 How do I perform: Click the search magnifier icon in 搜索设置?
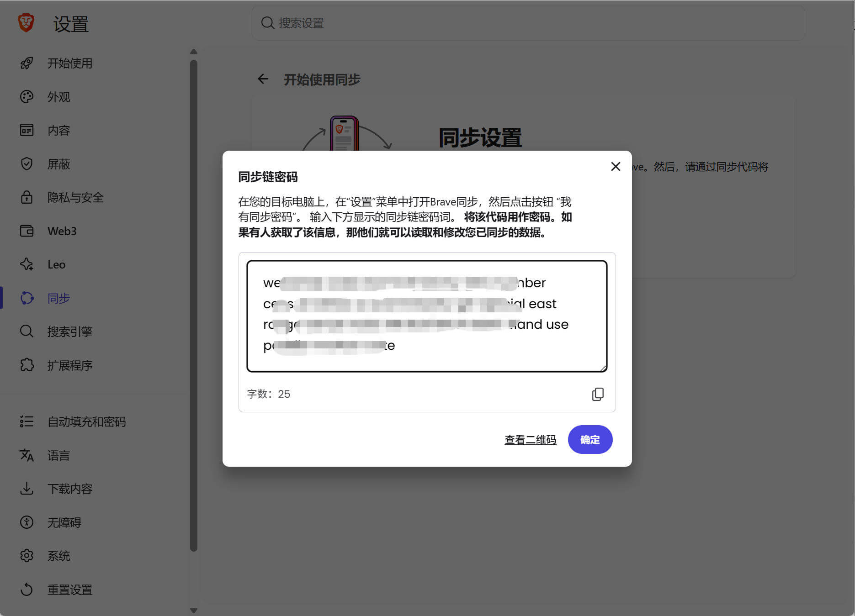click(267, 23)
